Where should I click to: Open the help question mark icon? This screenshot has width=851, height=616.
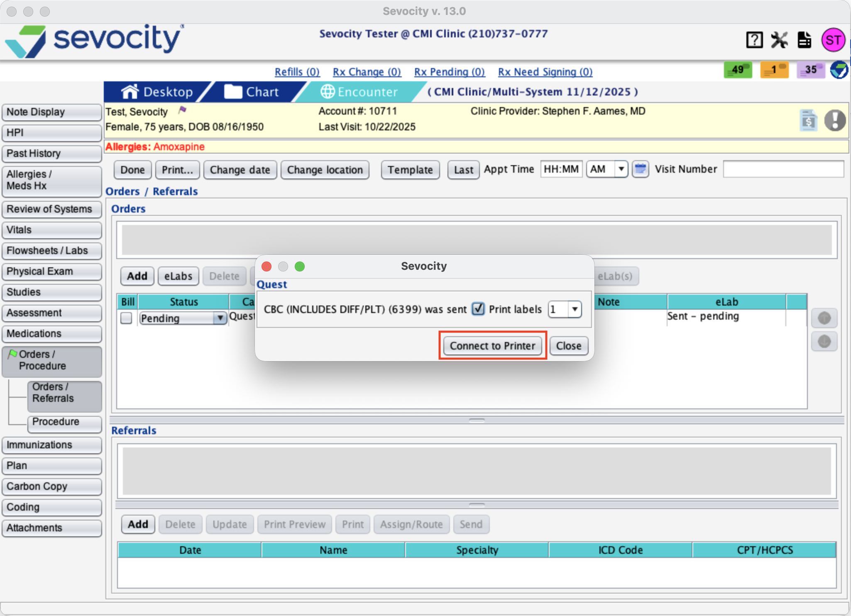point(754,40)
